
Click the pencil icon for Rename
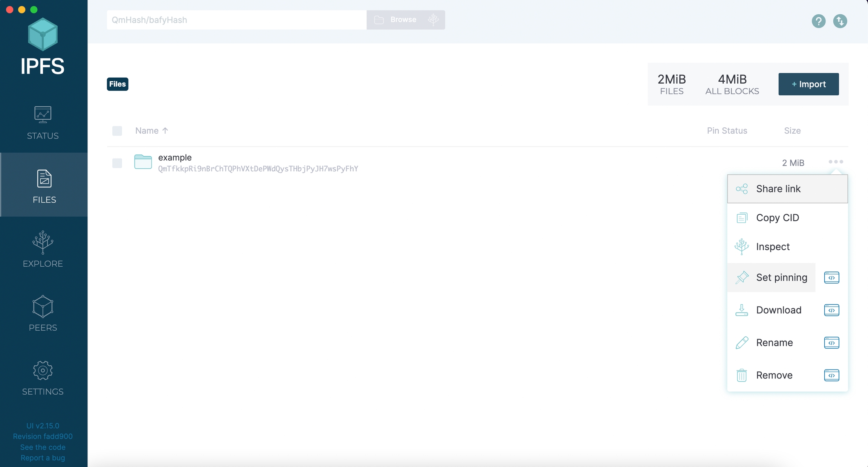pos(742,343)
